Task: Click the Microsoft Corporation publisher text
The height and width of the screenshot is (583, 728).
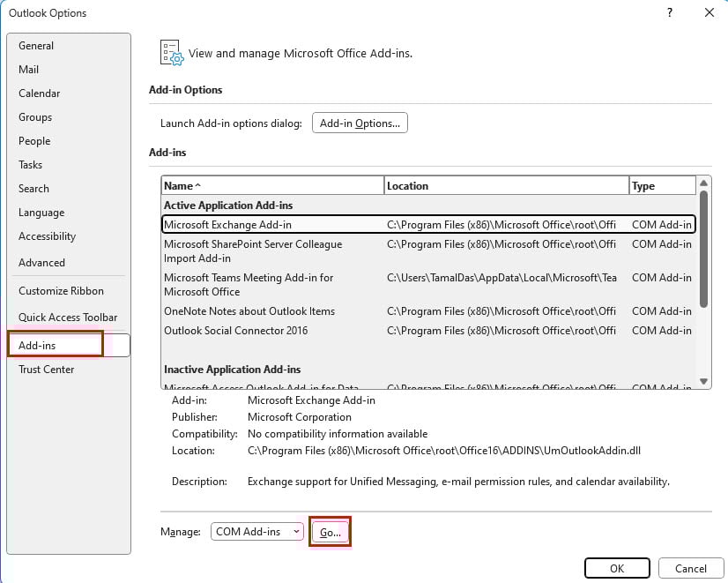Action: (300, 416)
